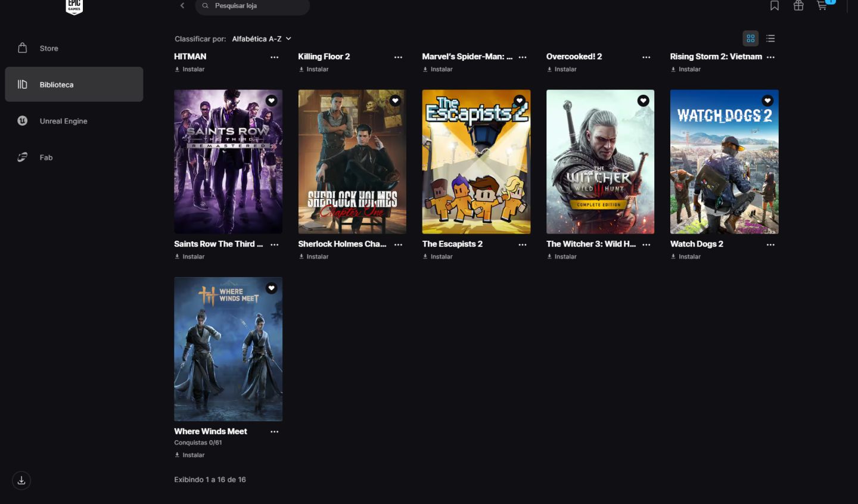Install Where Winds Meet
858x504 pixels.
click(x=189, y=455)
